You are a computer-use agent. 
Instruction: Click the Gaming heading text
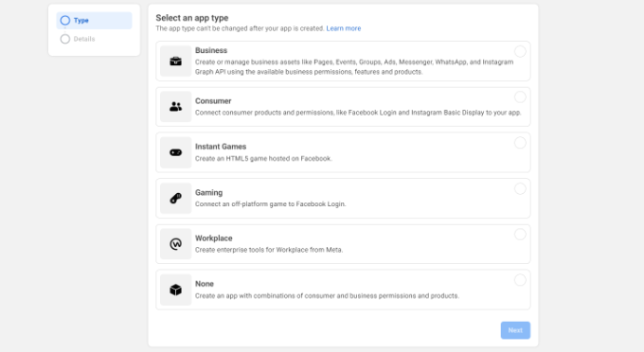click(208, 192)
